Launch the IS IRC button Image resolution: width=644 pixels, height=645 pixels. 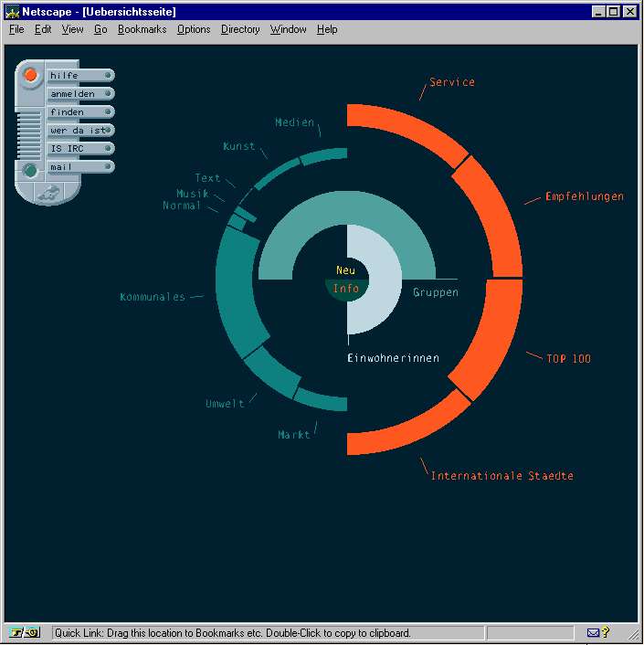pos(80,149)
